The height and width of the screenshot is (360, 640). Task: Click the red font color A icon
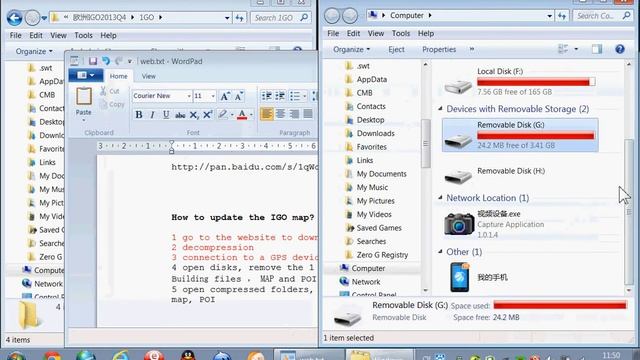(x=242, y=115)
